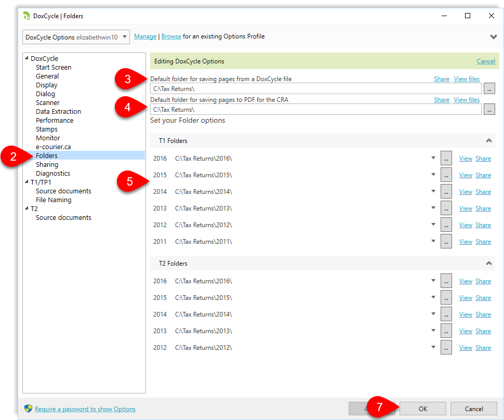Viewport: 504px width, 420px height.
Task: Click Require a password to show Options
Action: tap(85, 409)
